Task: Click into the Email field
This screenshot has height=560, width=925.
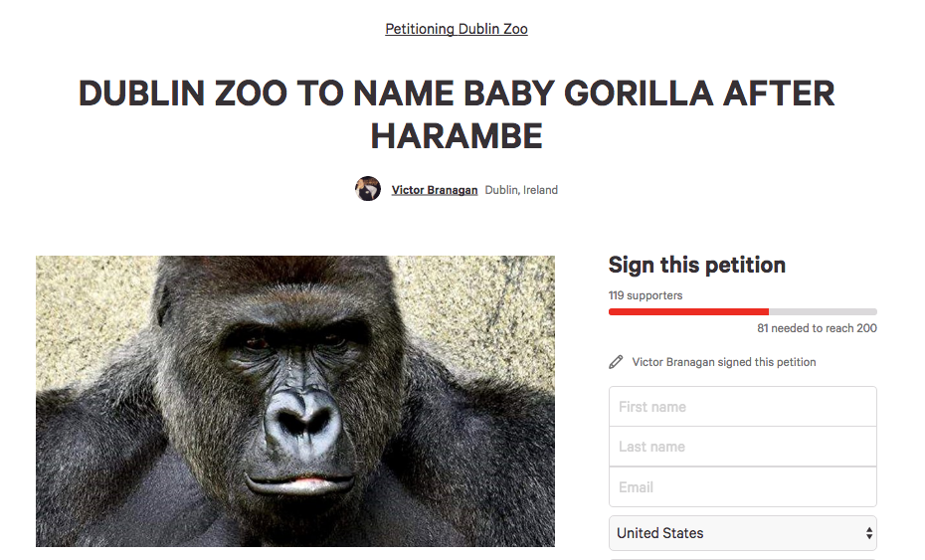Action: pyautogui.click(x=742, y=487)
